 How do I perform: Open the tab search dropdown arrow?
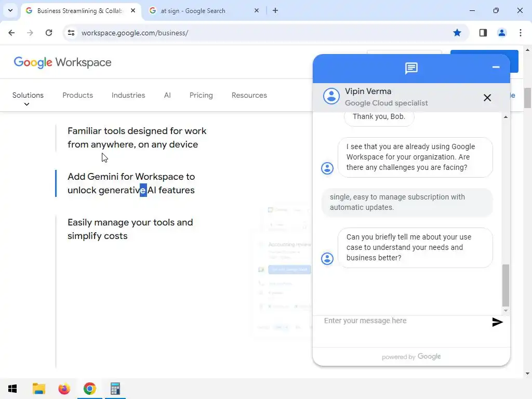pyautogui.click(x=10, y=10)
